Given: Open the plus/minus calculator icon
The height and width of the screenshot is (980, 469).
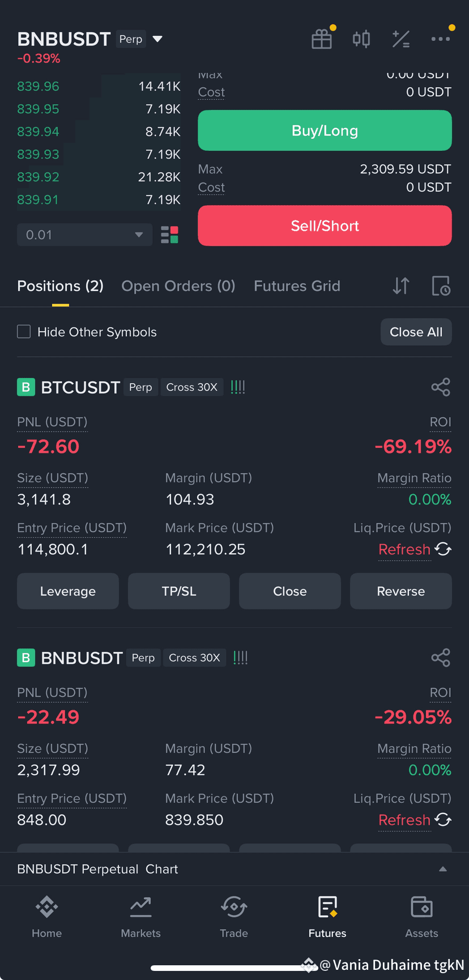Looking at the screenshot, I should click(x=401, y=39).
